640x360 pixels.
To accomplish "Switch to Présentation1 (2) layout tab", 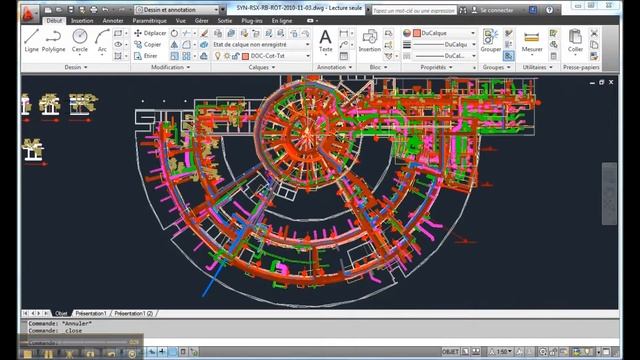I will click(x=133, y=313).
